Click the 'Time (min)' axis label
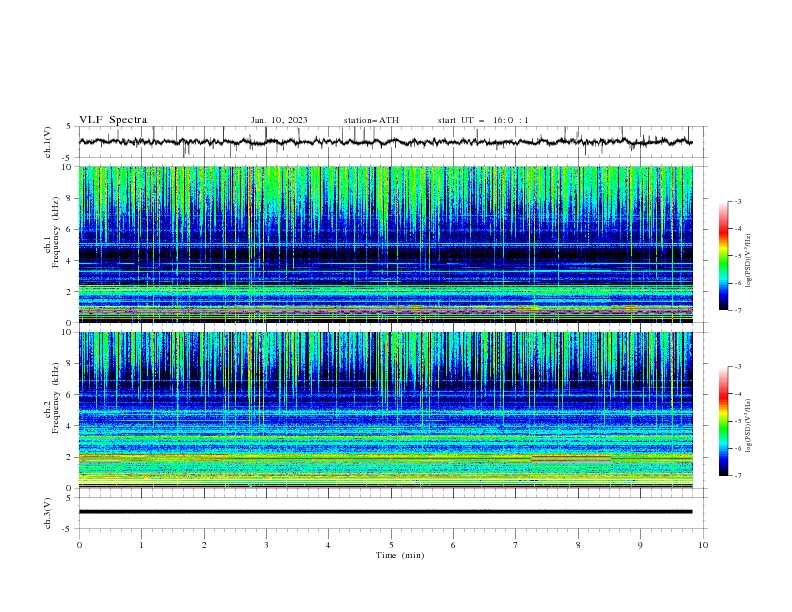 point(400,555)
